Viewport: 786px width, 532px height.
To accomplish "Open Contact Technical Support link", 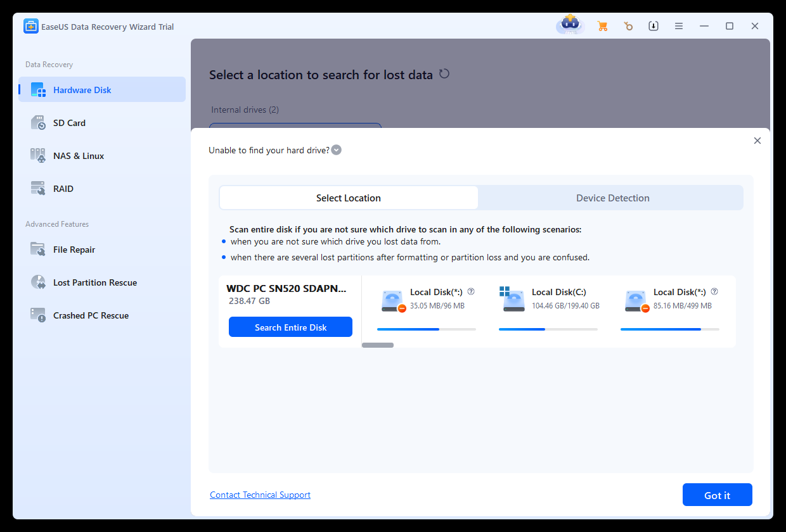I will 260,495.
